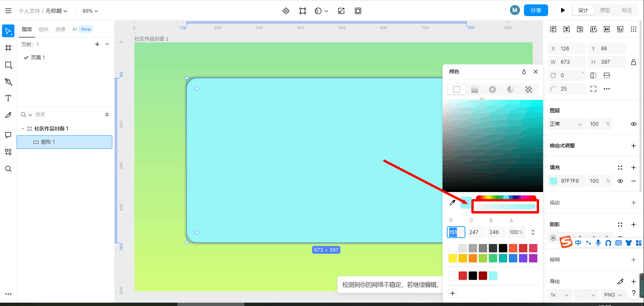Switch to the 组件 tab

coord(44,29)
